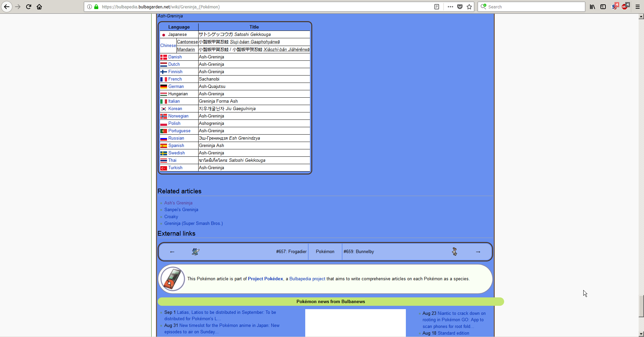This screenshot has height=337, width=644.
Task: Click the Thai flag icon
Action: tap(164, 160)
